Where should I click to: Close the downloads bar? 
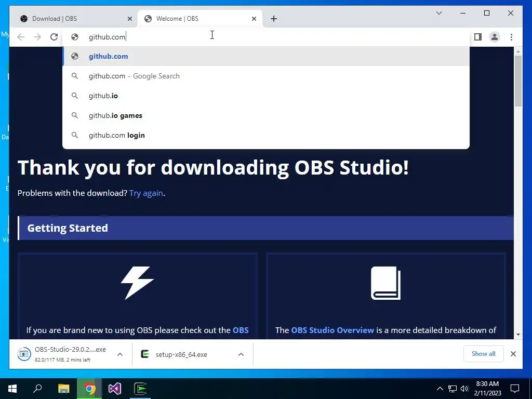click(513, 354)
